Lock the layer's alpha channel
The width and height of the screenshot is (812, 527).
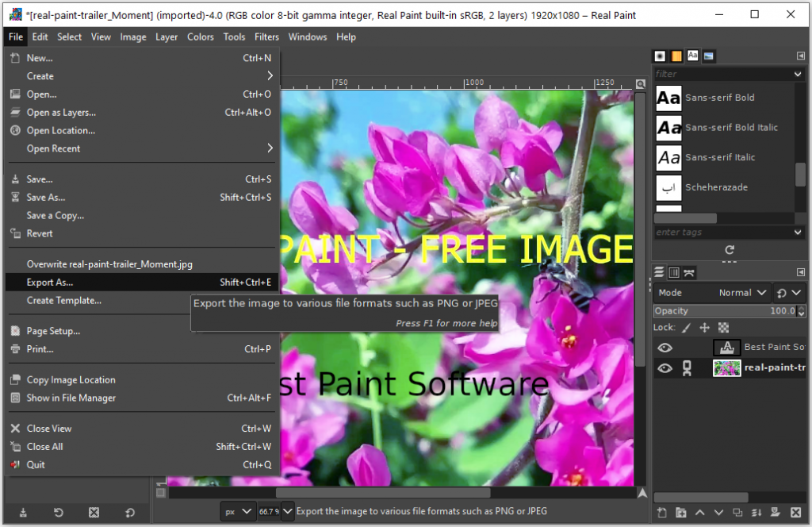723,327
